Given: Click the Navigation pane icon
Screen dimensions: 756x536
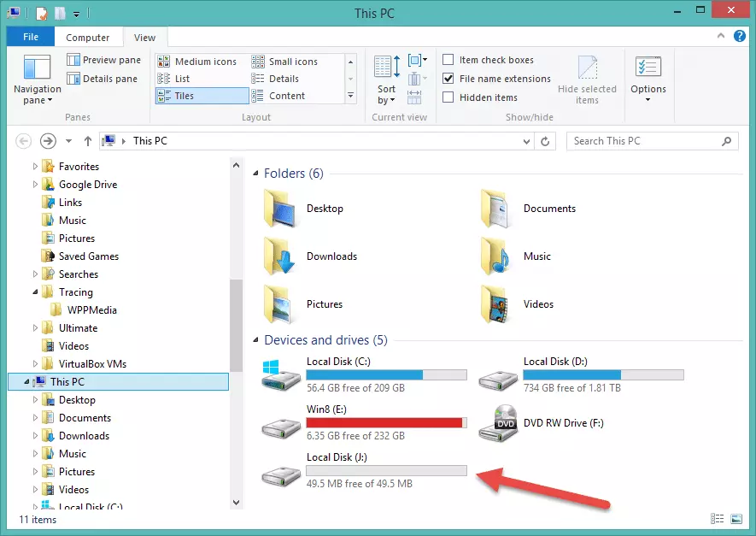Looking at the screenshot, I should pyautogui.click(x=37, y=68).
